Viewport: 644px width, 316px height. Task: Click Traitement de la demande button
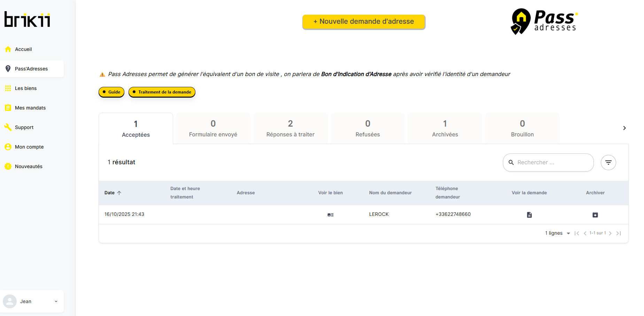pos(162,92)
